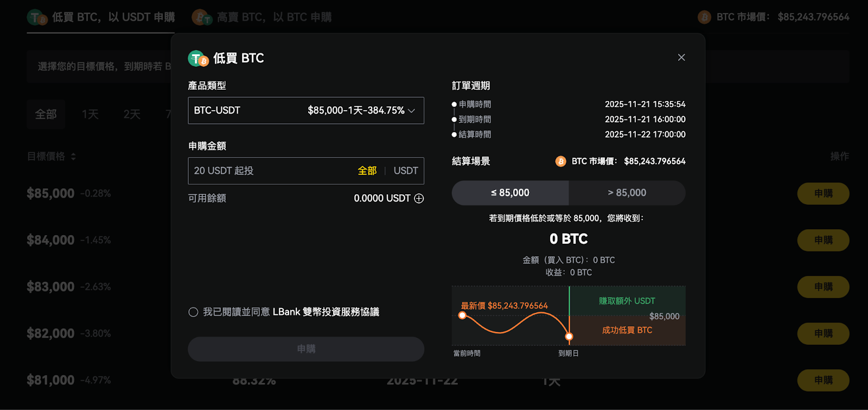Viewport: 868px width, 410px height.
Task: Select the 1天 duration filter
Action: pos(90,115)
